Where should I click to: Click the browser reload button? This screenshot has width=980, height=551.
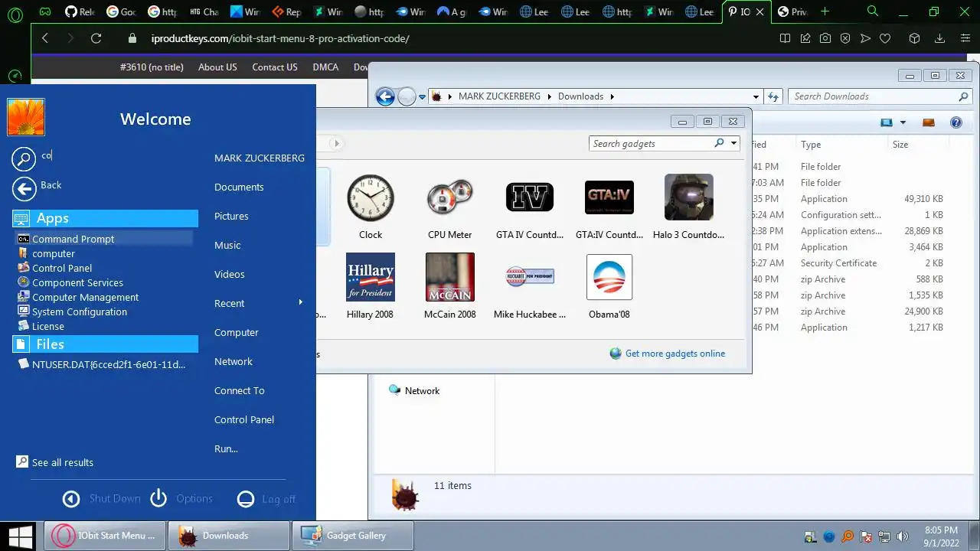click(x=96, y=38)
